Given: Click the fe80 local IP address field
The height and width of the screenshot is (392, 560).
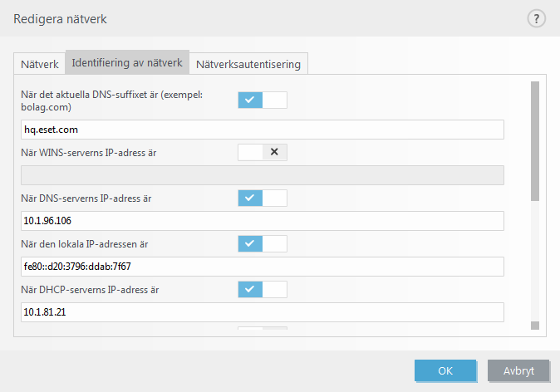Looking at the screenshot, I should click(263, 267).
